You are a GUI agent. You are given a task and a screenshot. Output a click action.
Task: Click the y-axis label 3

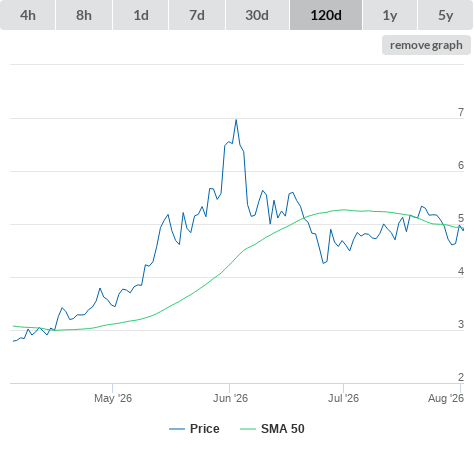461,324
